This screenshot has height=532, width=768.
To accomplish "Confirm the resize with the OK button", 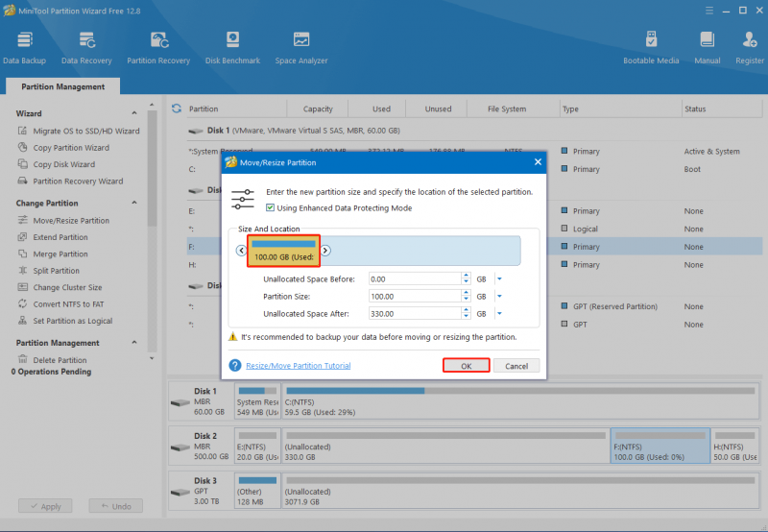I will point(467,366).
